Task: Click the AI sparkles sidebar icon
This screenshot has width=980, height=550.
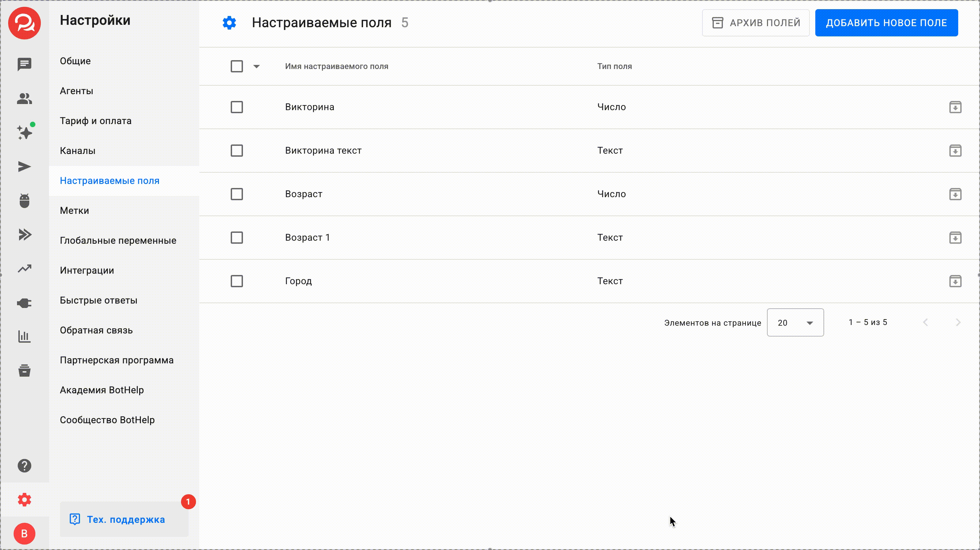Action: [x=24, y=132]
